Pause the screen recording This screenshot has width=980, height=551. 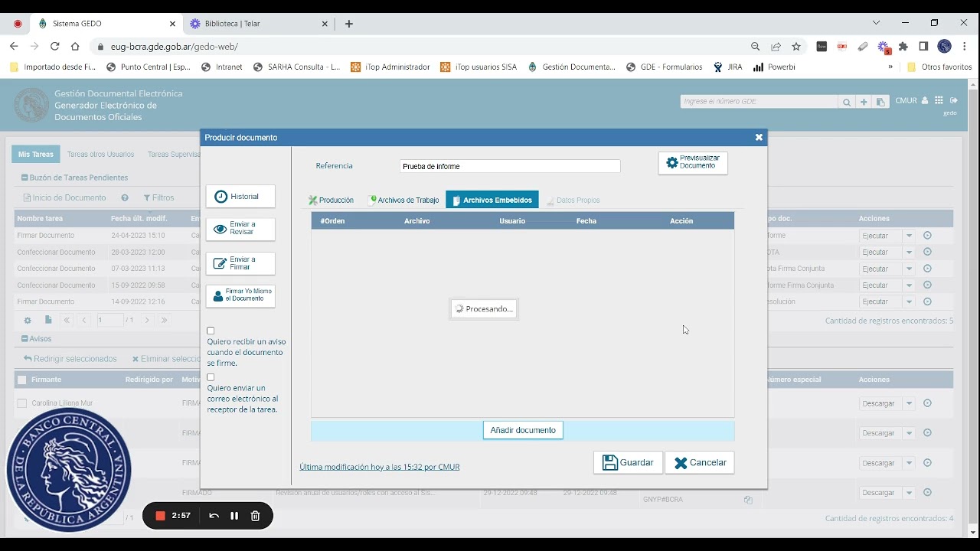point(234,516)
